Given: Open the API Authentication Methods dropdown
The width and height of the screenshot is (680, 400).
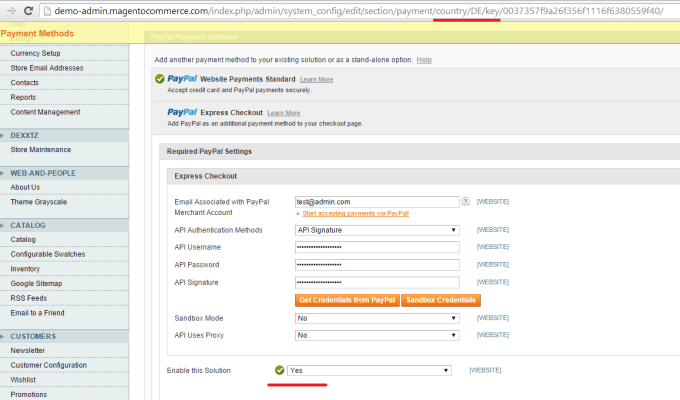Looking at the screenshot, I should point(377,230).
